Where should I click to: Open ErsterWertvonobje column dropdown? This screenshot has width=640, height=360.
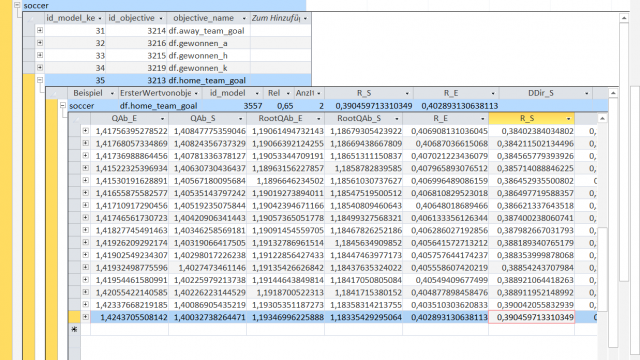pos(196,93)
